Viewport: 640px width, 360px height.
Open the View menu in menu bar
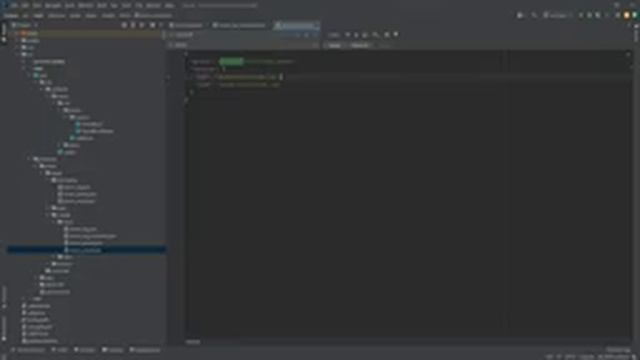point(37,5)
